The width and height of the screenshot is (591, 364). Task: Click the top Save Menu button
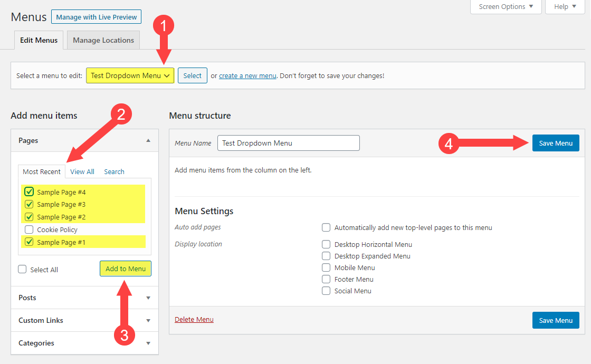point(556,143)
